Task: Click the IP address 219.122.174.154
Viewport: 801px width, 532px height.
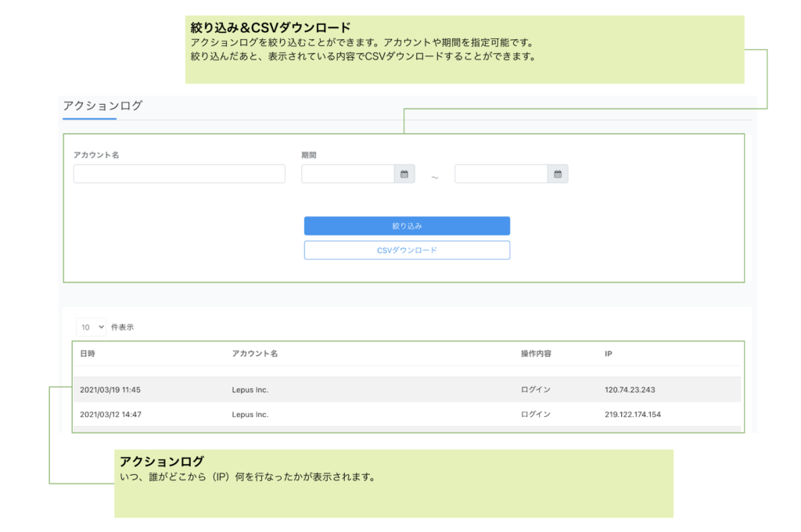Action: click(x=633, y=415)
